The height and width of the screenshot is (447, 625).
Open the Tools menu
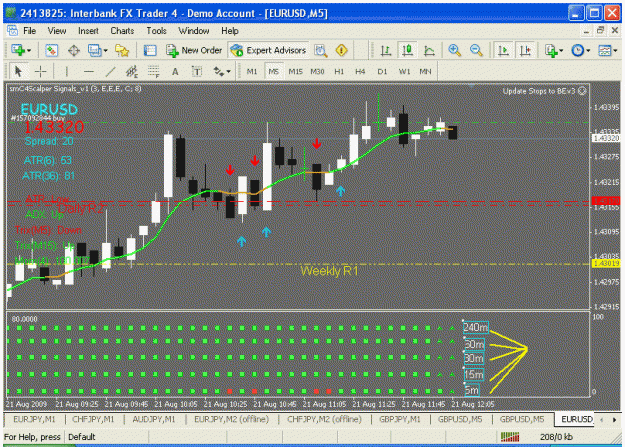(x=156, y=31)
